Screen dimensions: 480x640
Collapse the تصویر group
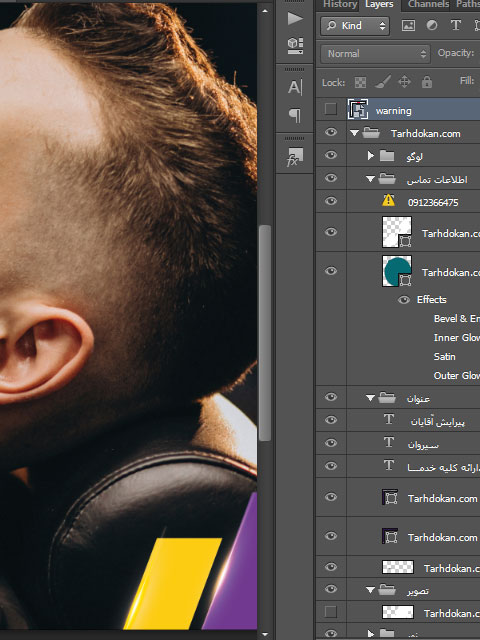(370, 590)
